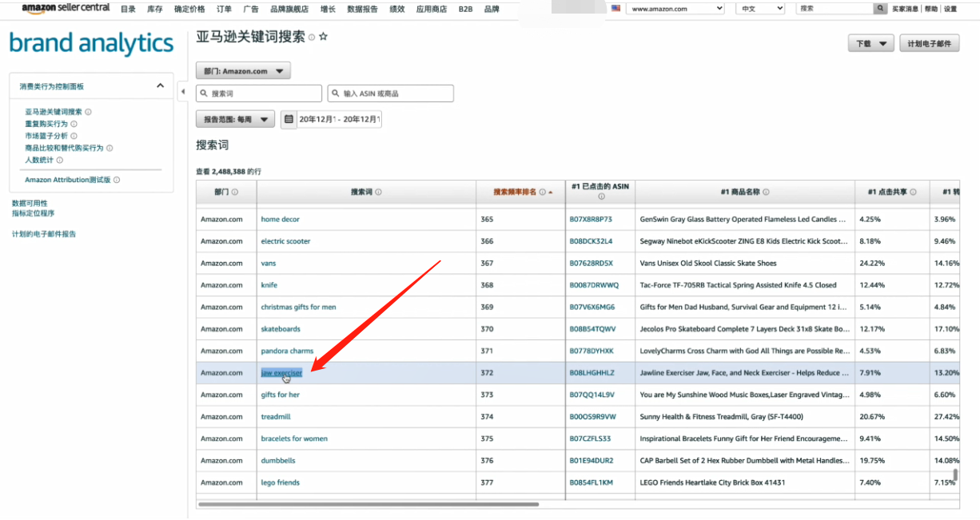980x520 pixels.
Task: Click the US flag icon
Action: (615, 8)
